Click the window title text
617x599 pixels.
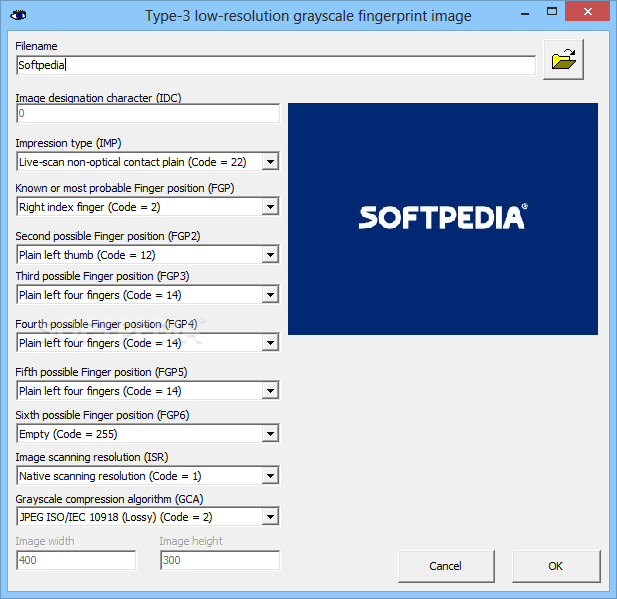coord(308,16)
